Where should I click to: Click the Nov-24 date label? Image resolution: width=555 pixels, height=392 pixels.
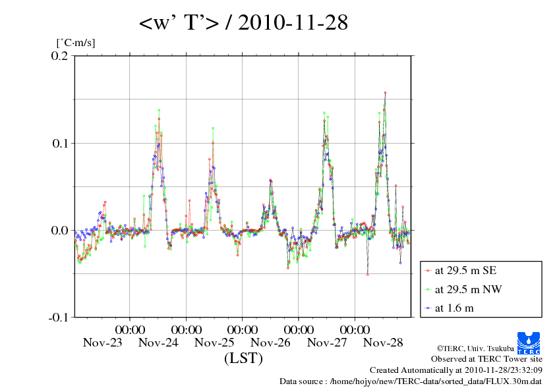158,343
